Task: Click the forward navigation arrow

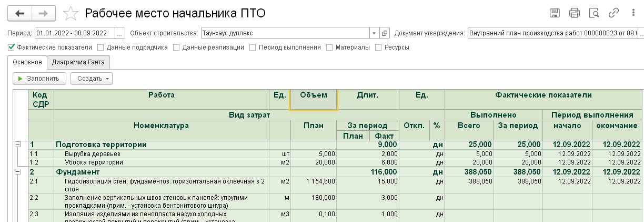Action: pyautogui.click(x=45, y=13)
